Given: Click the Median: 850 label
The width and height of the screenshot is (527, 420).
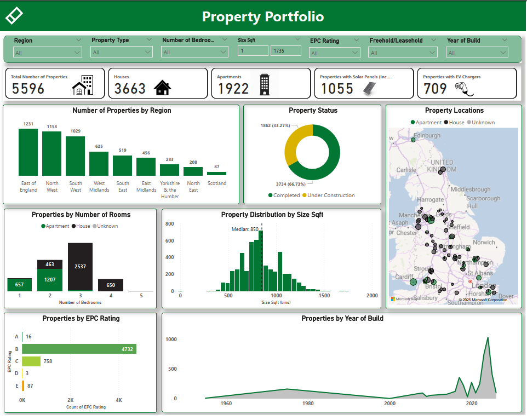Looking at the screenshot, I should 245,229.
